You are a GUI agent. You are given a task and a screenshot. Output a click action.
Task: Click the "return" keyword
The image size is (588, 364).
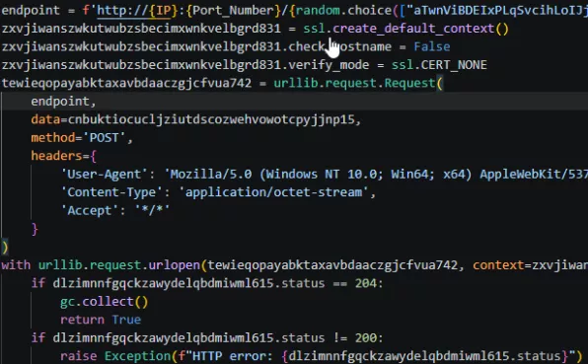(82, 320)
